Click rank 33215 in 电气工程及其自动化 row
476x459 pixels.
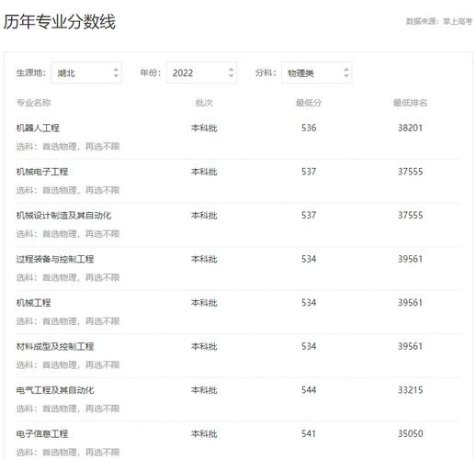coord(410,390)
